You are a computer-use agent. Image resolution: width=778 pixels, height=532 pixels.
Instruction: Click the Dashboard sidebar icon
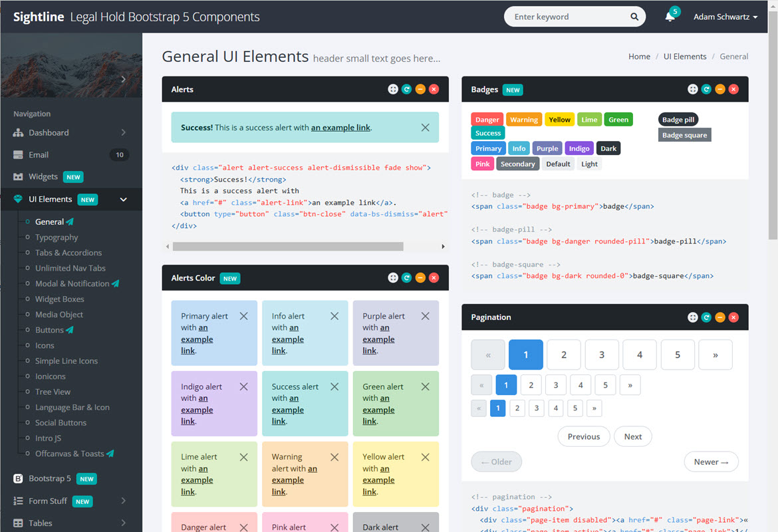pos(18,132)
